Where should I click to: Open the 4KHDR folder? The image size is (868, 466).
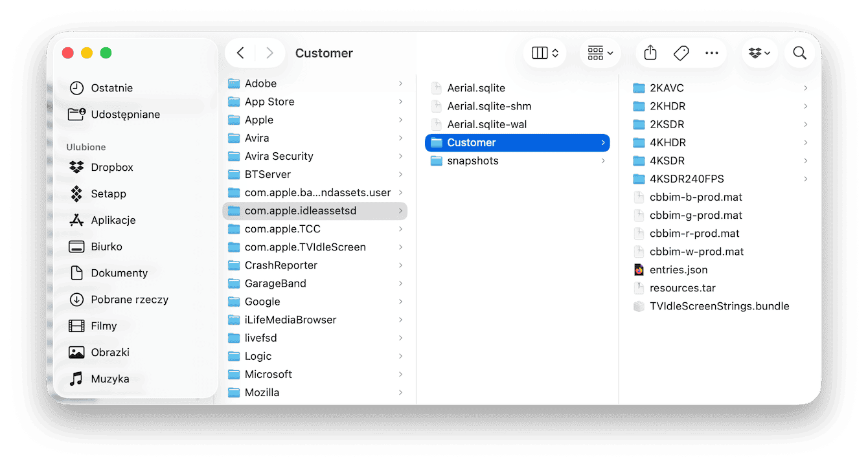click(720, 142)
